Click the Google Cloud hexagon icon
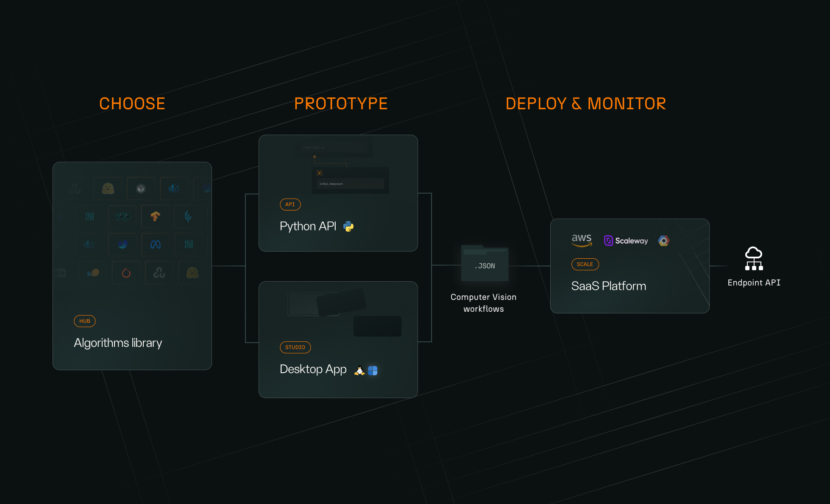This screenshot has height=504, width=830. pyautogui.click(x=663, y=240)
